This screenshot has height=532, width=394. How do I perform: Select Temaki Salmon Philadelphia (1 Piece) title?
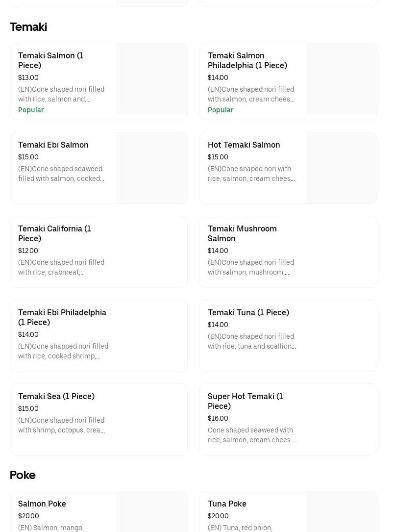[247, 61]
